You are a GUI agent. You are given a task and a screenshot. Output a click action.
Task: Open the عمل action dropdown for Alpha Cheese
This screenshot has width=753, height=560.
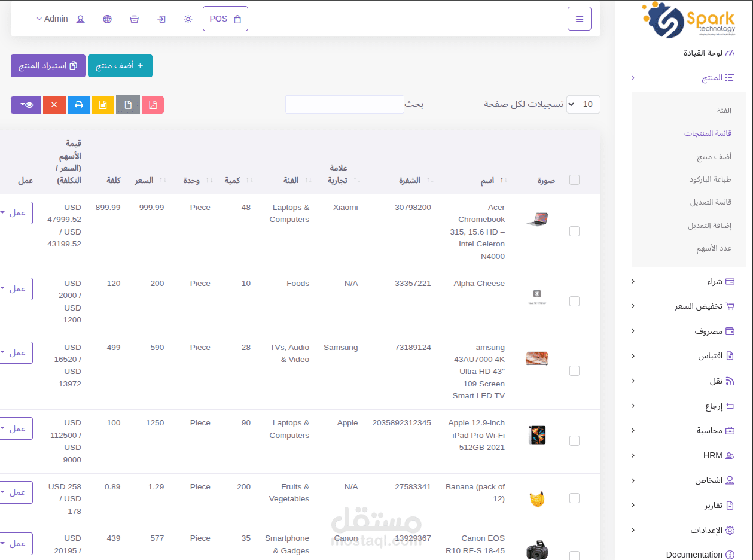16,289
